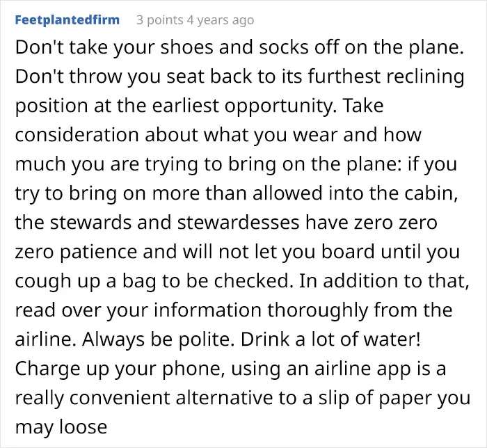The height and width of the screenshot is (448, 487).
Task: Click the word 'patience' in the comment
Action: [98, 252]
